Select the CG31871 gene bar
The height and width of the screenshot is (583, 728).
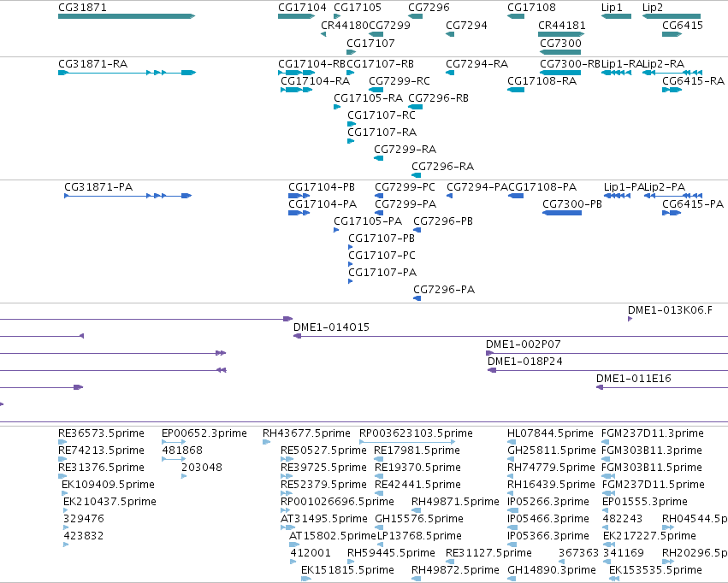coord(127,16)
